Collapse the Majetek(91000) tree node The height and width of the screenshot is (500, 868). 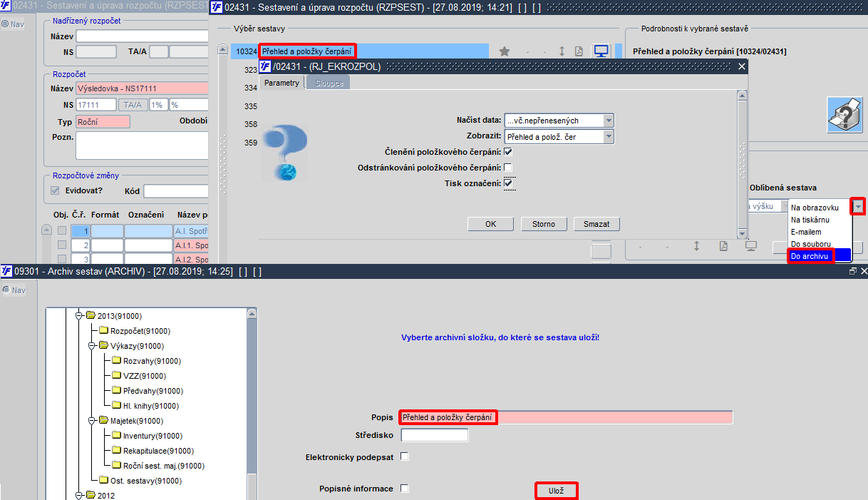(x=92, y=420)
